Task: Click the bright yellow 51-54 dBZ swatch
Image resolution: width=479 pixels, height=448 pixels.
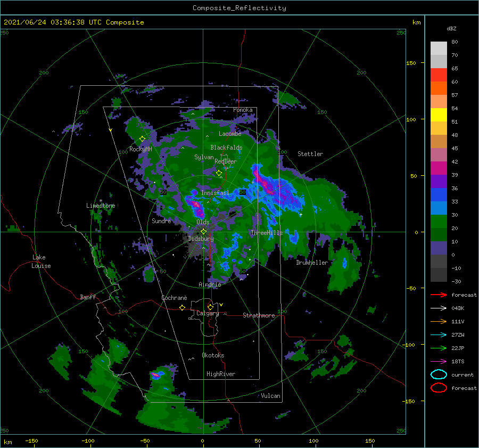Action: [x=439, y=115]
